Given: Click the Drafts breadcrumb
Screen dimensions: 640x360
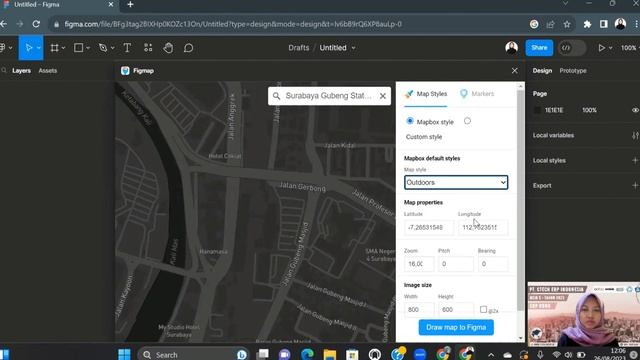Looking at the screenshot, I should tap(299, 48).
